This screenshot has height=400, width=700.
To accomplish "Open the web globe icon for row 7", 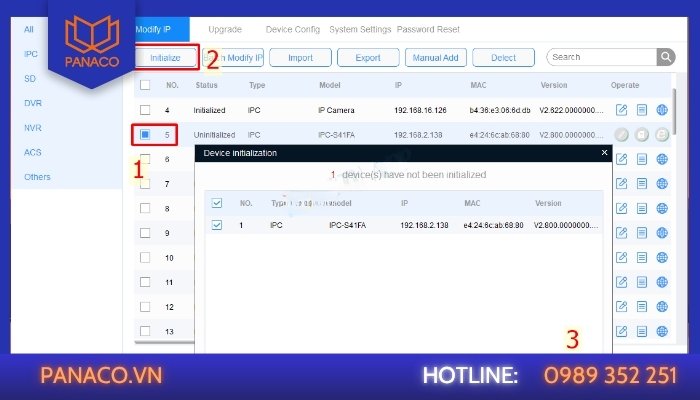I will [x=662, y=184].
